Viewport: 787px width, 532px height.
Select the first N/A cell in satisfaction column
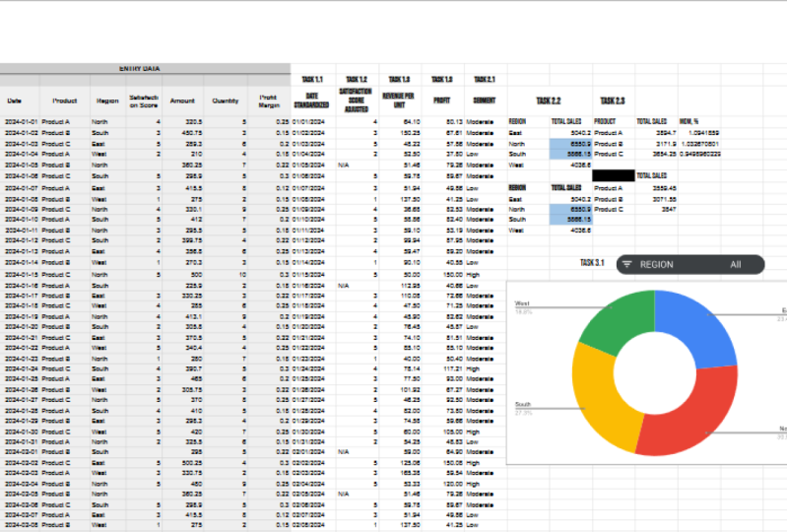(x=344, y=165)
